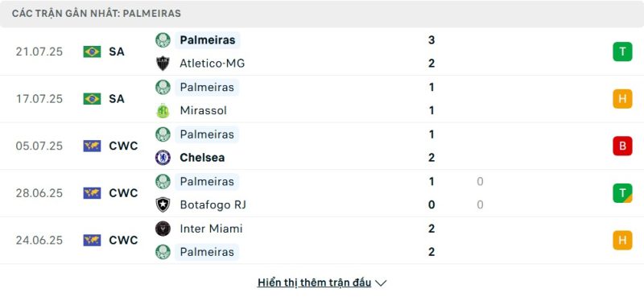Click the green T badge for Botafogo RJ match
The height and width of the screenshot is (301, 644).
pos(622,193)
